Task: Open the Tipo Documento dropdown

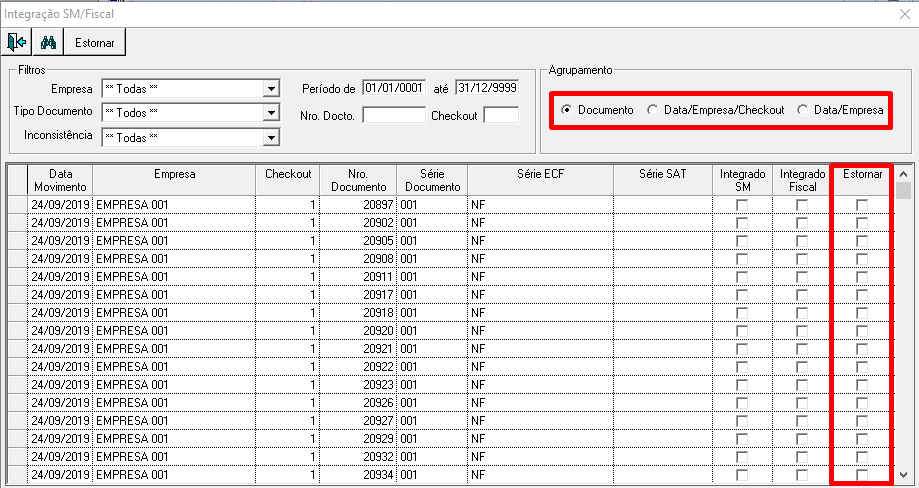Action: click(x=270, y=112)
